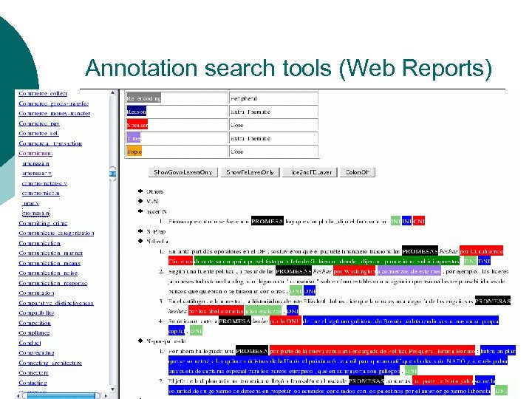Click the frame list vertical scrollbar thumb
This screenshot has height=399, width=532.
[x=112, y=174]
